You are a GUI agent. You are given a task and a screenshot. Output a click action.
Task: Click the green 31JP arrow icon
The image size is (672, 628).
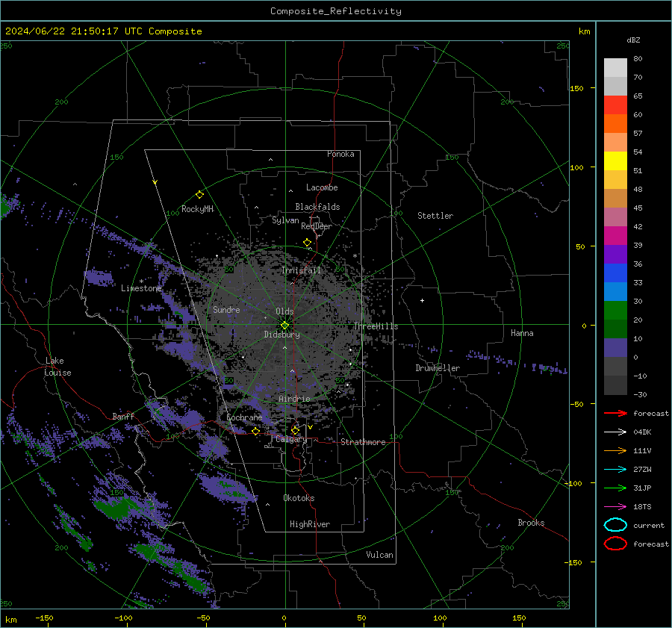615,488
